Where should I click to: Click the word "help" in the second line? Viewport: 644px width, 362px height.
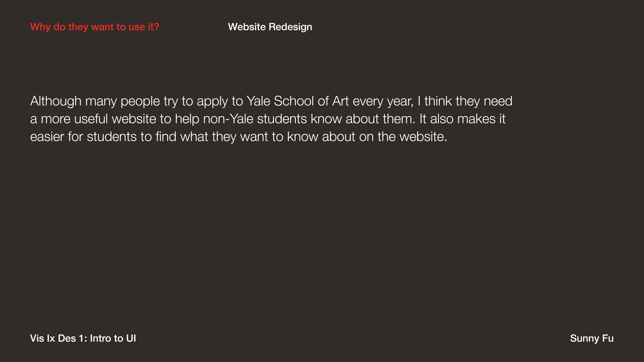(x=187, y=119)
